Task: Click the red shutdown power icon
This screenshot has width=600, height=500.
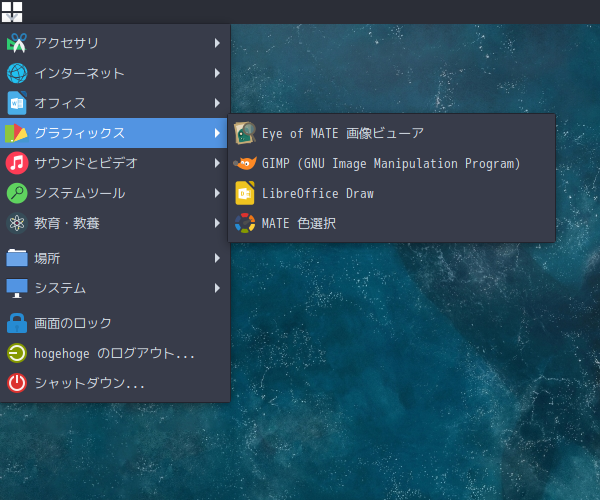Action: click(17, 383)
